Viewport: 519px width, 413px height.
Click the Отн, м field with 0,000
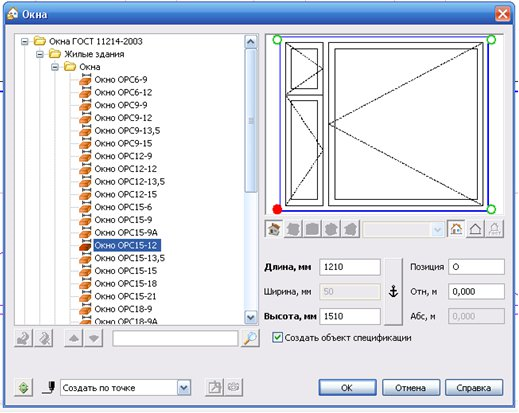pyautogui.click(x=476, y=292)
